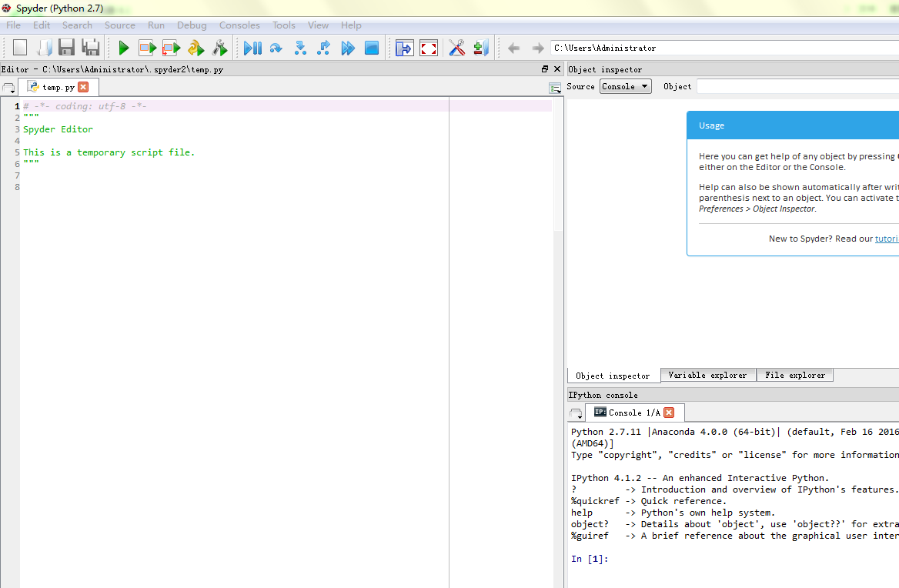Open the Tools menu

coord(284,25)
